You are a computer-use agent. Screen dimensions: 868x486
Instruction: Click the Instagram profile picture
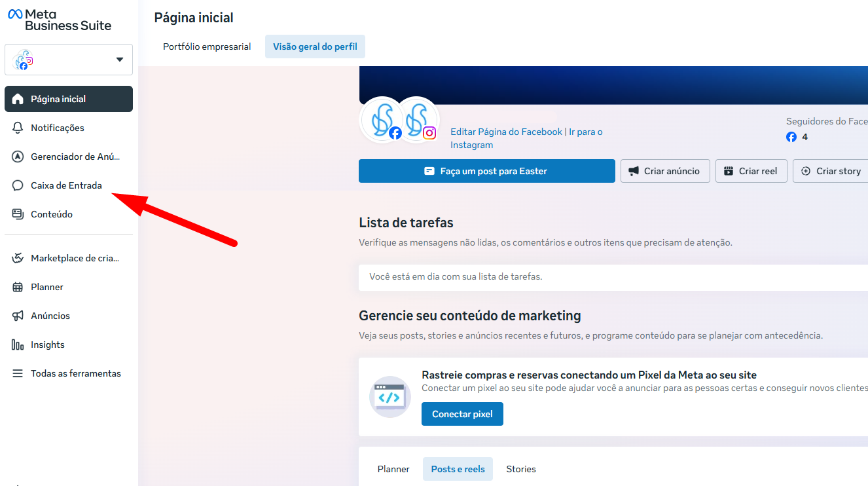click(x=416, y=120)
